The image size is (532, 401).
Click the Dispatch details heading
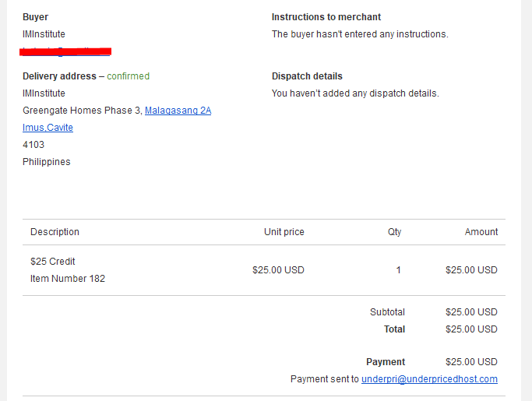click(x=307, y=76)
